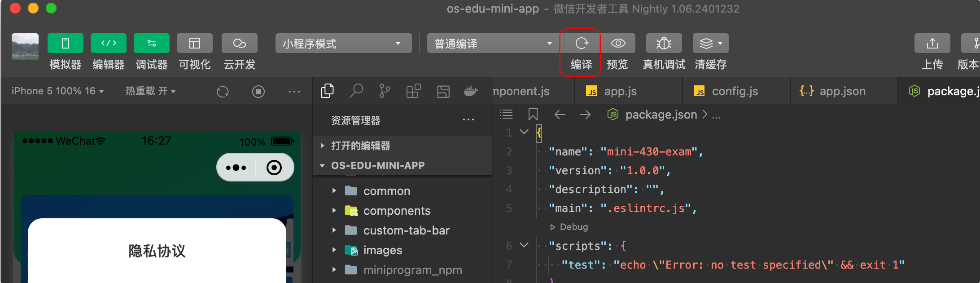Open the Docker whale icon
Viewport: 980px width, 283px height.
pos(471,91)
